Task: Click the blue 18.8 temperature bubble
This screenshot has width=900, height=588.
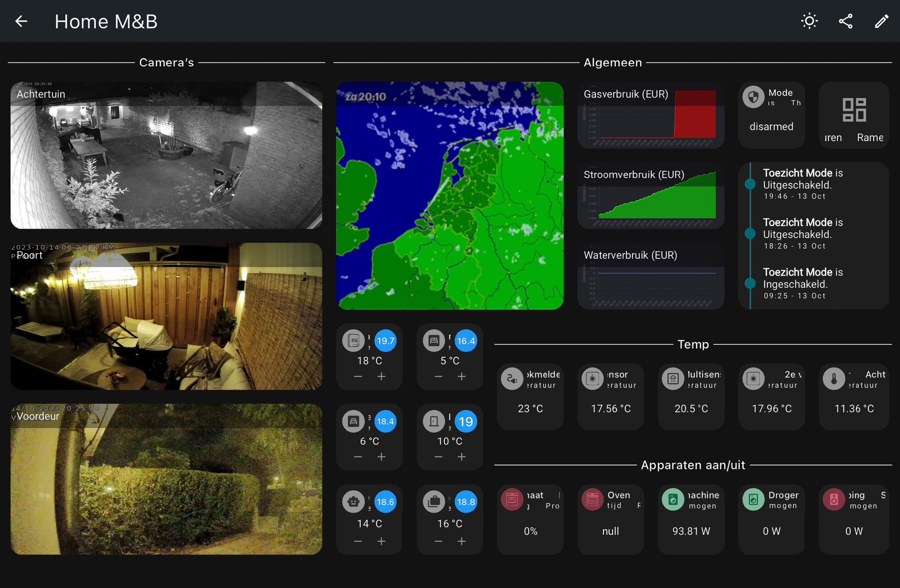Action: (466, 501)
